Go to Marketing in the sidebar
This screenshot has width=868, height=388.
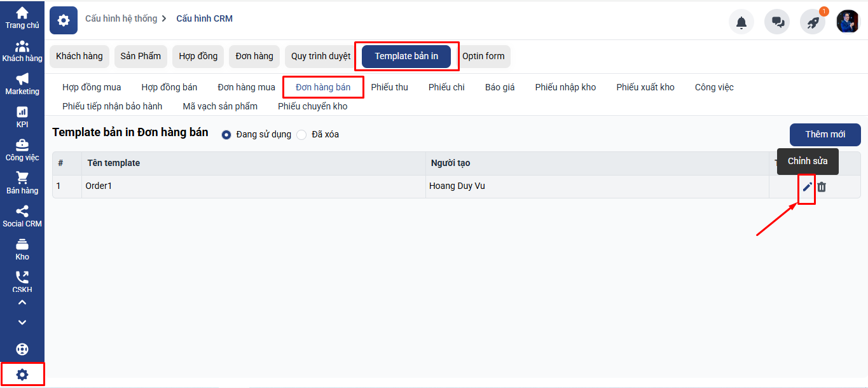(22, 84)
